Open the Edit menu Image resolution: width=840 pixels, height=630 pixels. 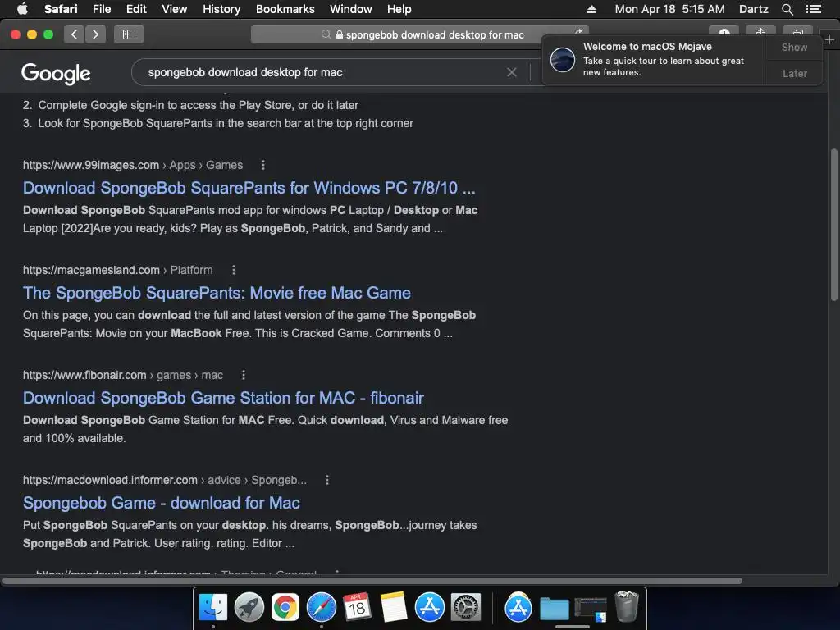136,9
